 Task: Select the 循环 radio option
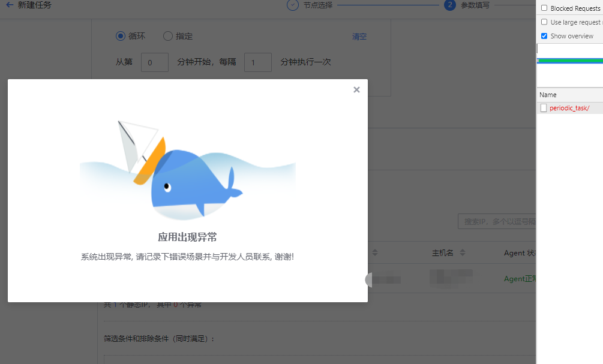[x=121, y=36]
